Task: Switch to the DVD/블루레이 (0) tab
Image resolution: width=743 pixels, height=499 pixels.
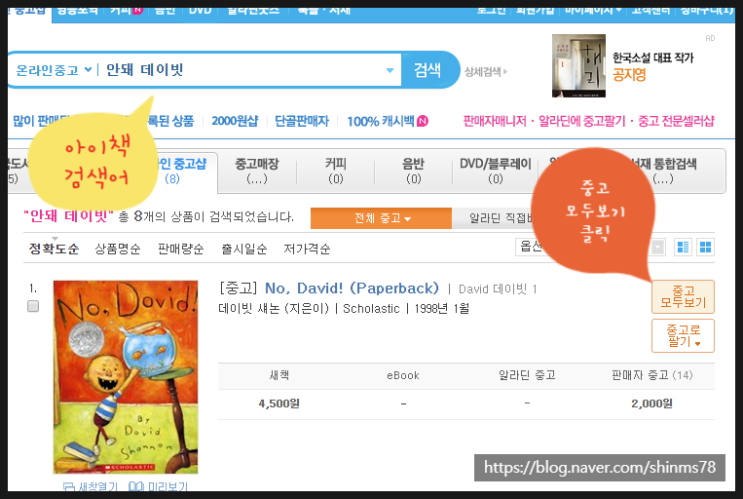Action: pos(495,171)
